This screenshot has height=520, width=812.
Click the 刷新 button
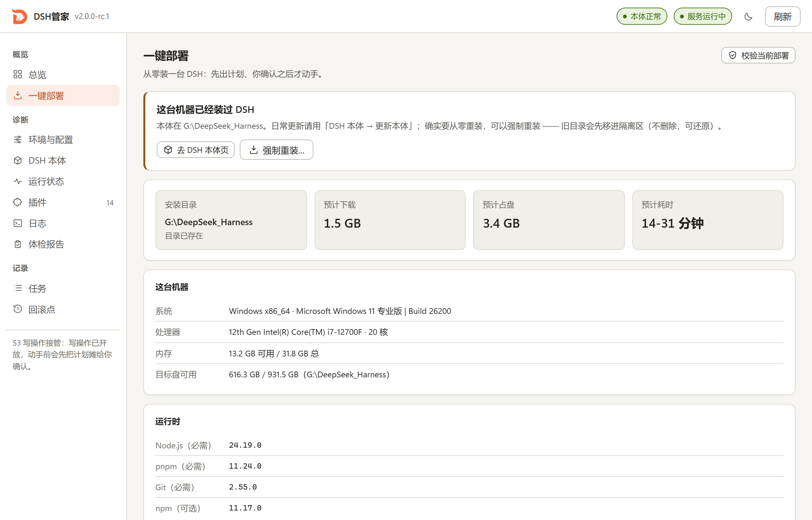[x=782, y=16]
